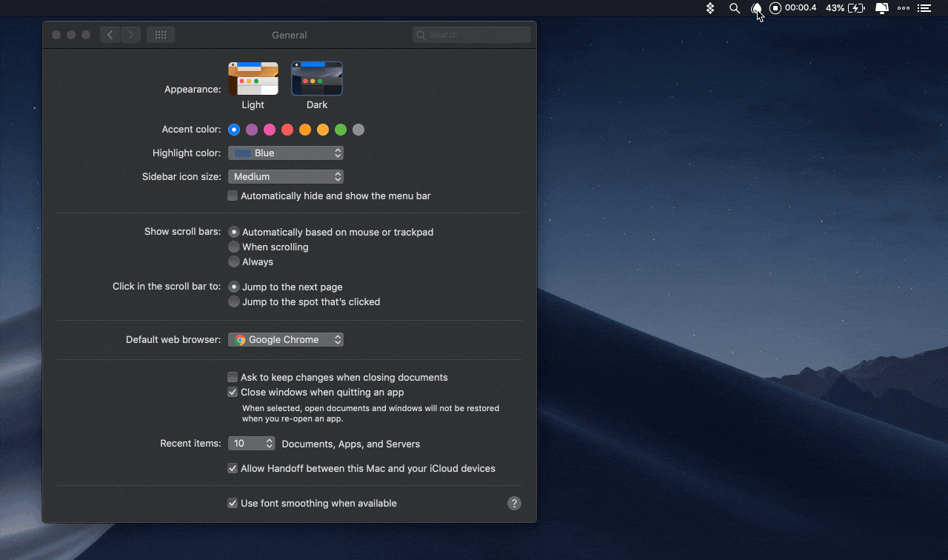Select the Light appearance thumbnail
This screenshot has width=948, height=560.
tap(253, 79)
